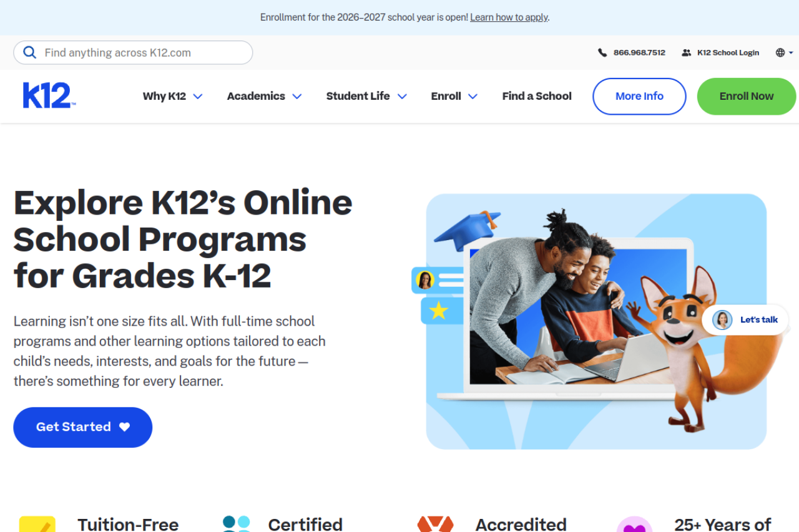Click the phone icon beside 866.968.7512

602,53
